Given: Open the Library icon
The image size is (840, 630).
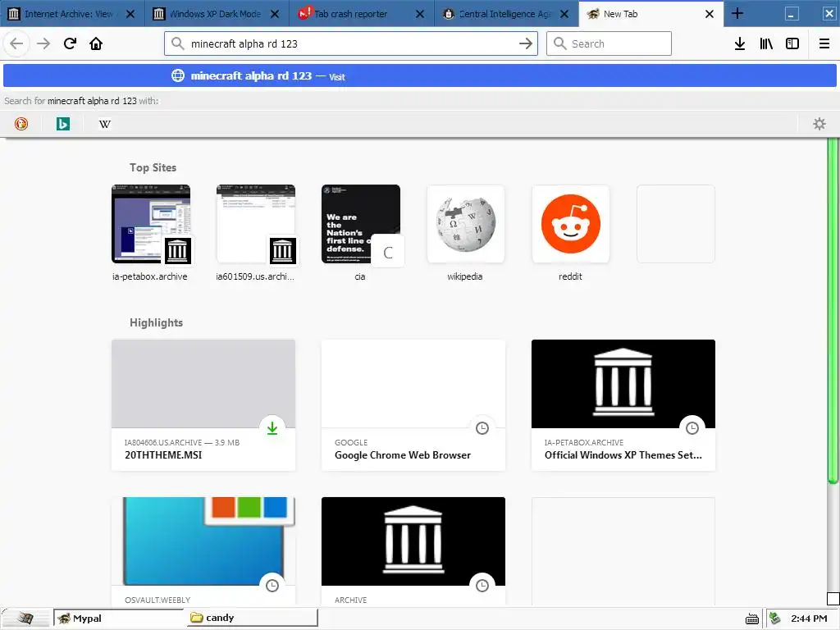Looking at the screenshot, I should [x=766, y=43].
